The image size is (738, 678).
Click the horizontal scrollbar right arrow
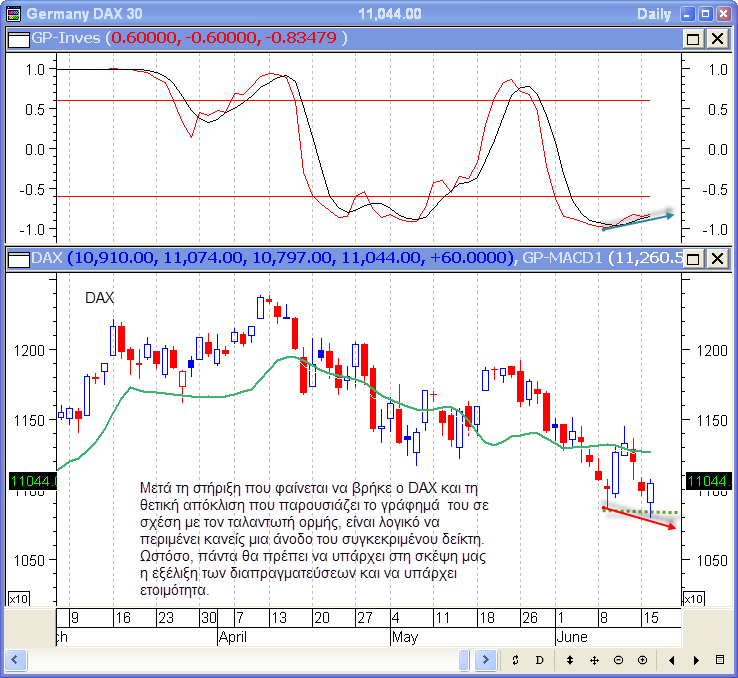485,660
